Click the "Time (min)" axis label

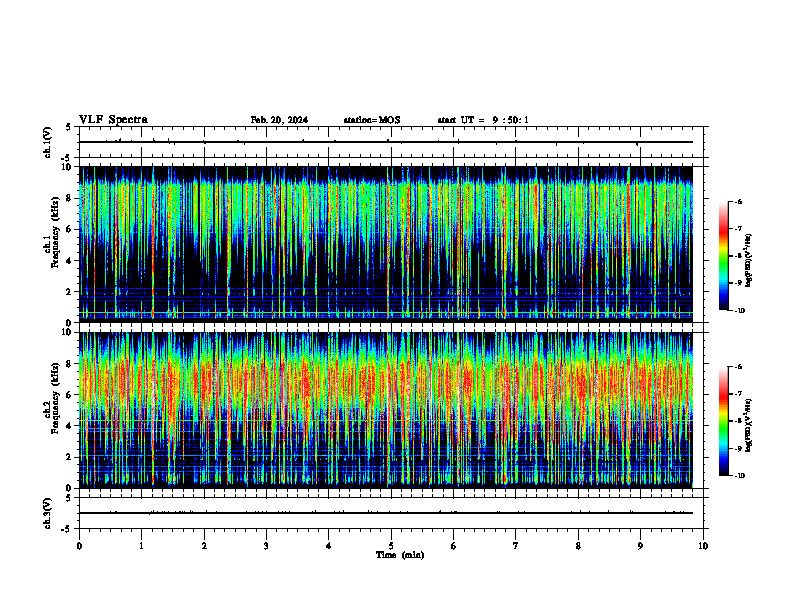point(400,555)
